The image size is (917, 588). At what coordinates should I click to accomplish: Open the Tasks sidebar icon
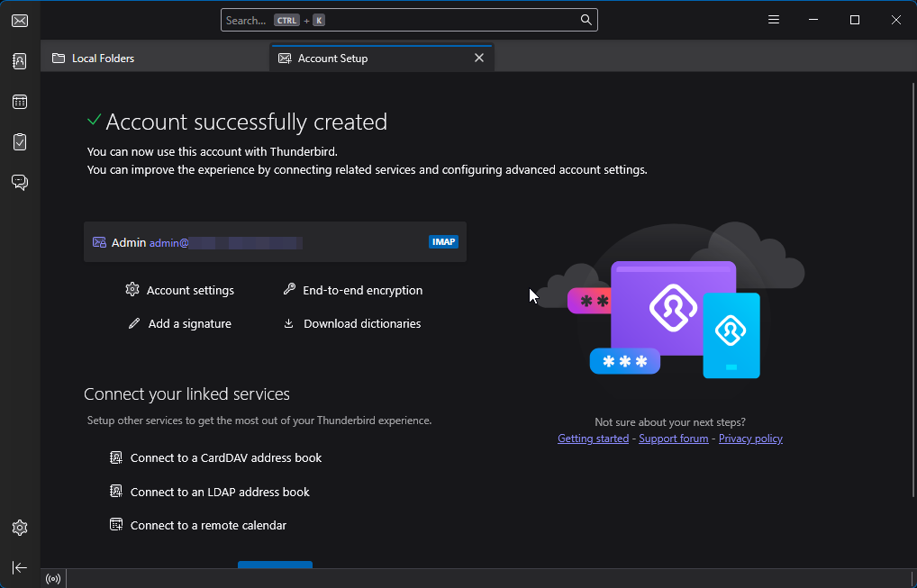coord(20,142)
